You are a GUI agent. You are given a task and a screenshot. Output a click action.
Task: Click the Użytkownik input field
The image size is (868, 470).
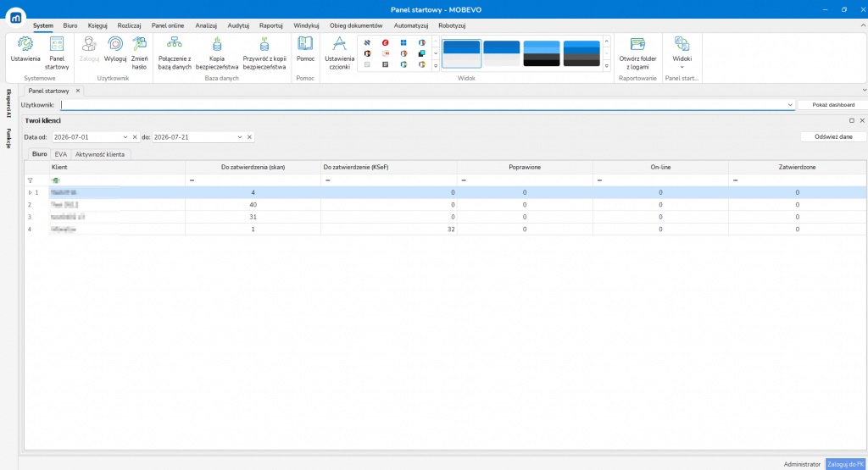click(x=424, y=105)
